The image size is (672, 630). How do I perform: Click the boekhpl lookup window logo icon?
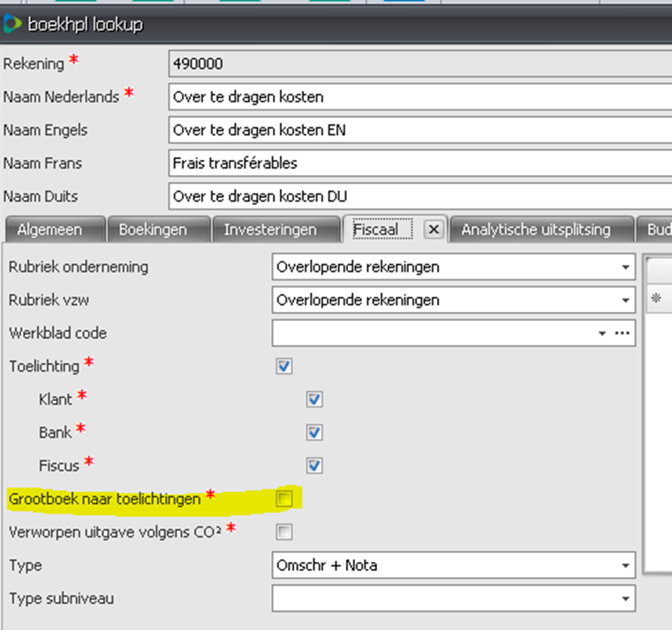[x=13, y=25]
